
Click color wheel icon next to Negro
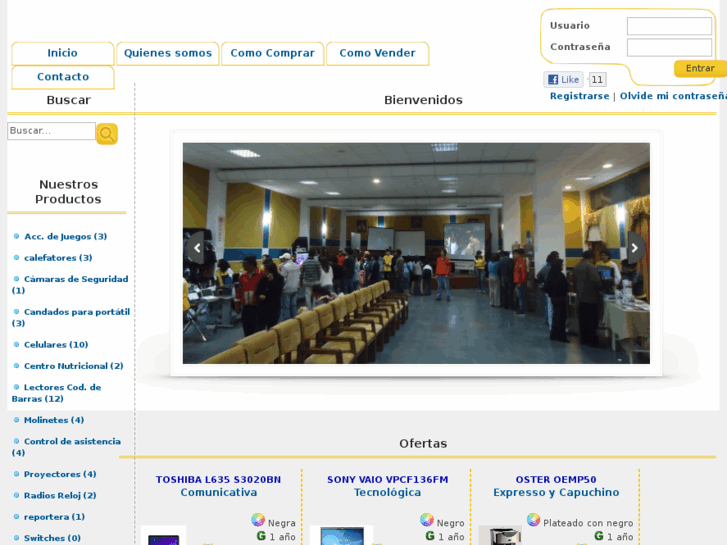tap(427, 520)
